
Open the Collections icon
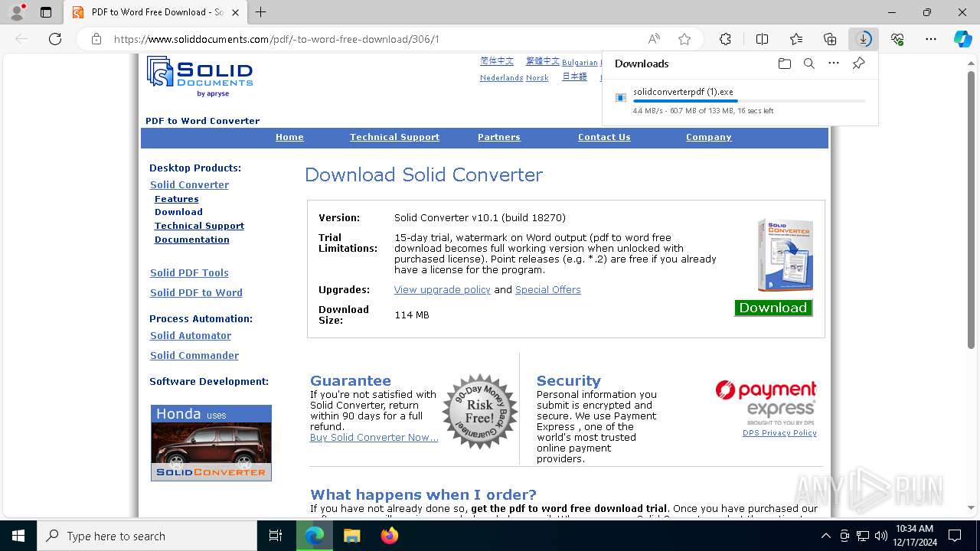pyautogui.click(x=830, y=39)
